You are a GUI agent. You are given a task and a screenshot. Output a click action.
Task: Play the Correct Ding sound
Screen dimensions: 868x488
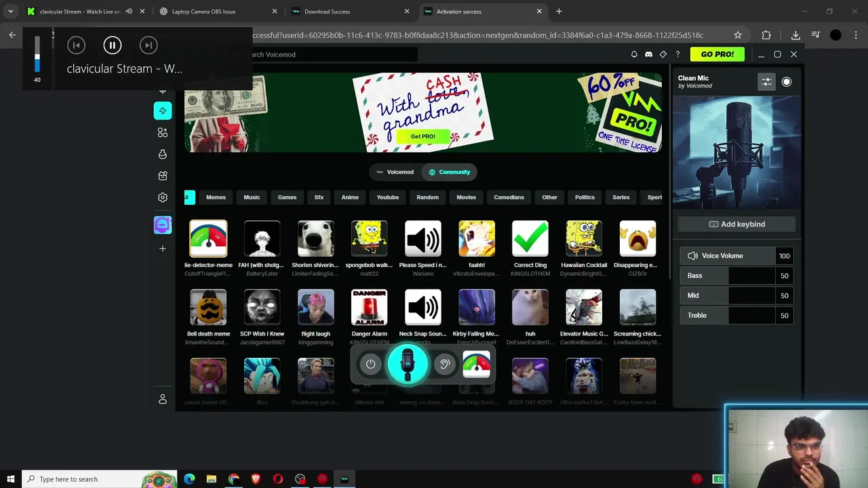530,239
